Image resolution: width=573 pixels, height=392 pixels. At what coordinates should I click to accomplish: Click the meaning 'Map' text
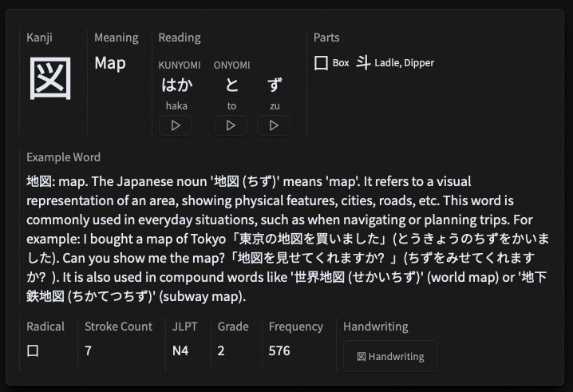click(110, 63)
